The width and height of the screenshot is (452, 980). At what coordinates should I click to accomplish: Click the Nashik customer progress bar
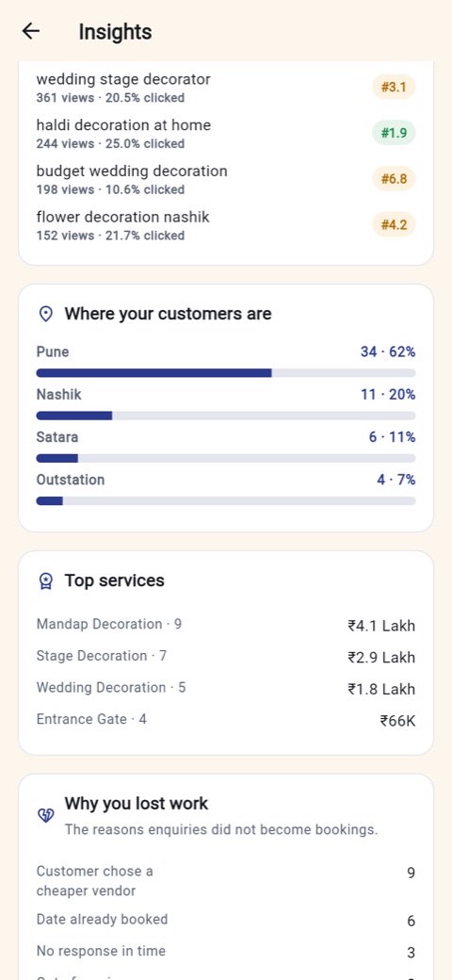(226, 416)
